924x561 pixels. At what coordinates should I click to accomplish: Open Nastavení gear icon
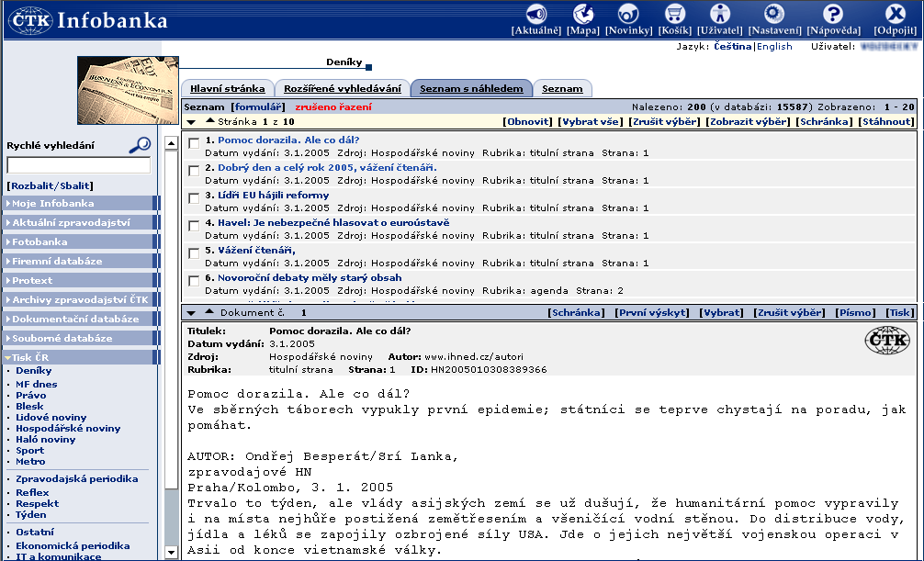[x=774, y=14]
